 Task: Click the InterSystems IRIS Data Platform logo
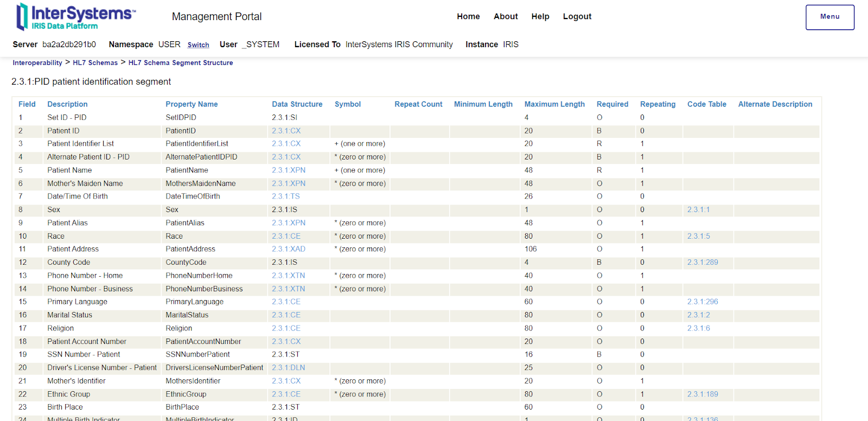[x=76, y=16]
